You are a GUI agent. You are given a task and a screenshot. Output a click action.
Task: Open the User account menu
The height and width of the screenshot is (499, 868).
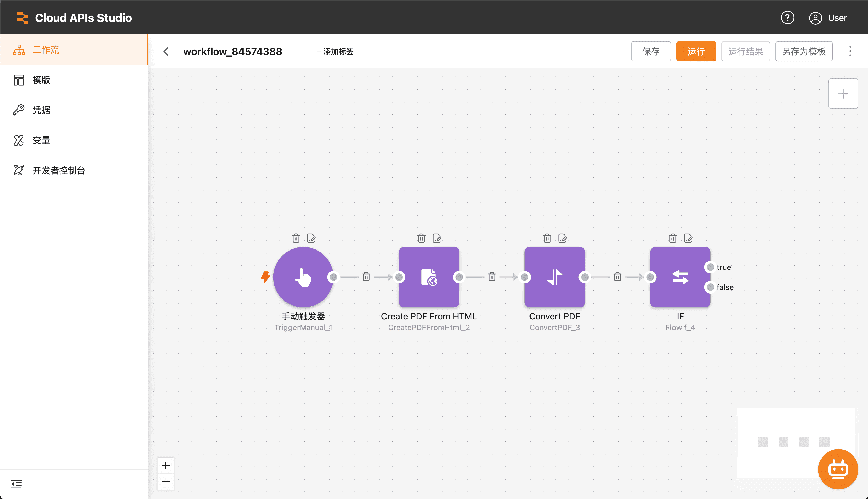(x=828, y=18)
